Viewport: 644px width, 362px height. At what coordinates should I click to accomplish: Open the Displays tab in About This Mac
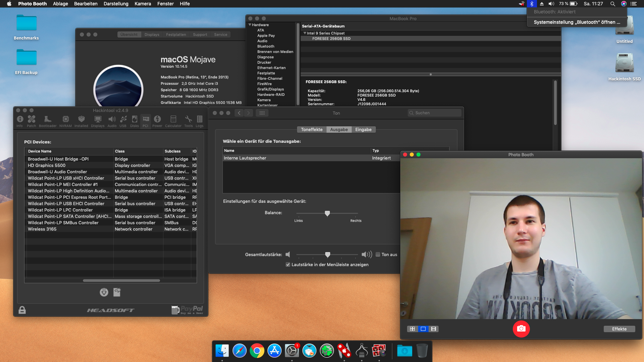[x=152, y=35]
